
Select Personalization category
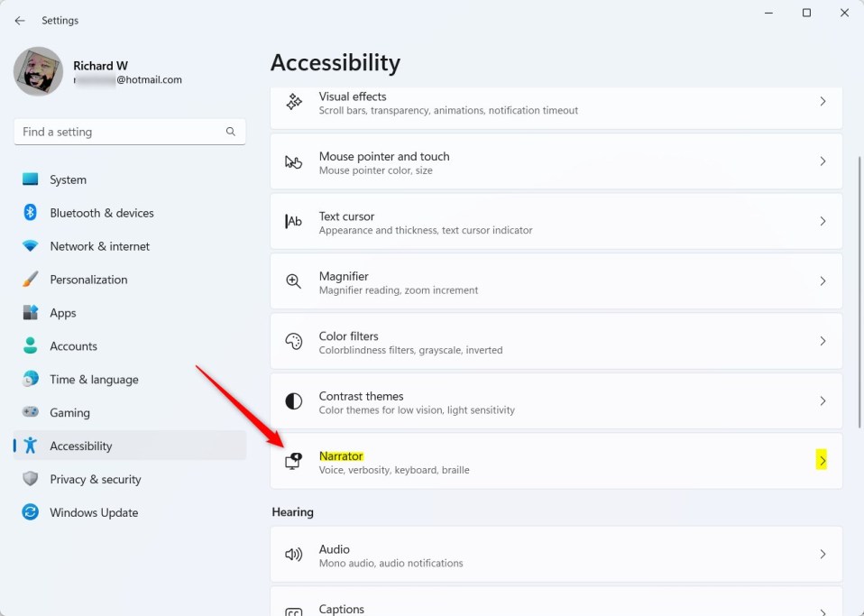(130, 280)
